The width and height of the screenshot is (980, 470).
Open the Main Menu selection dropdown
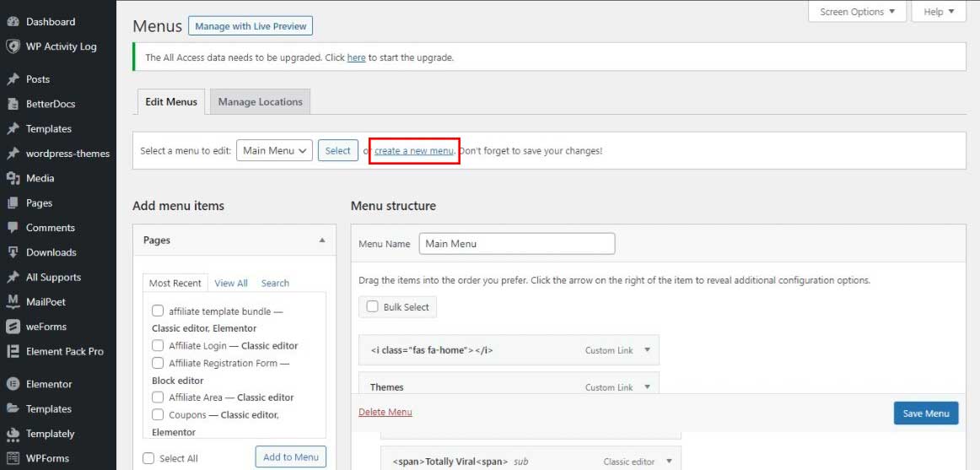tap(274, 151)
